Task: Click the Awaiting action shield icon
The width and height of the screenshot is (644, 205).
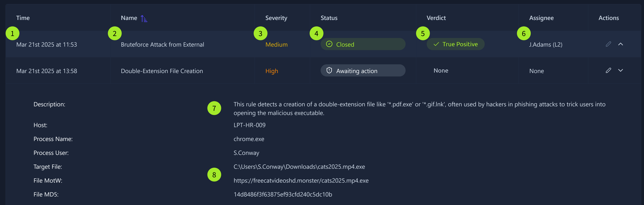Action: click(329, 70)
